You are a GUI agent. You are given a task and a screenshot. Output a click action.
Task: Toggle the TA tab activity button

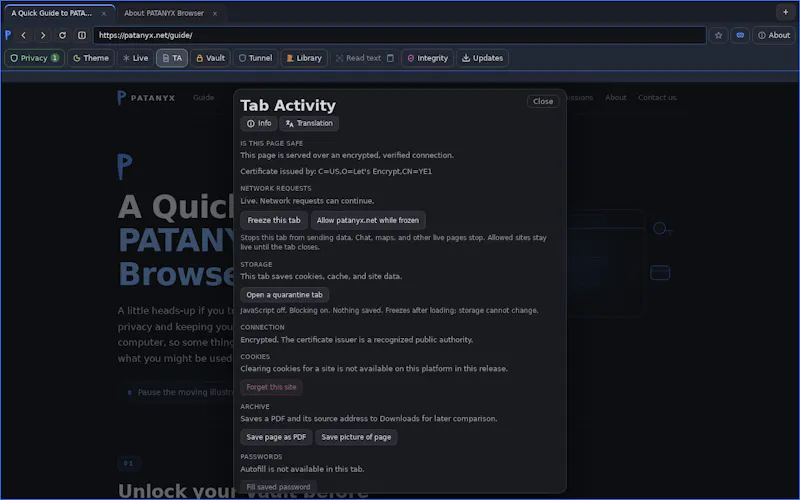pos(172,58)
